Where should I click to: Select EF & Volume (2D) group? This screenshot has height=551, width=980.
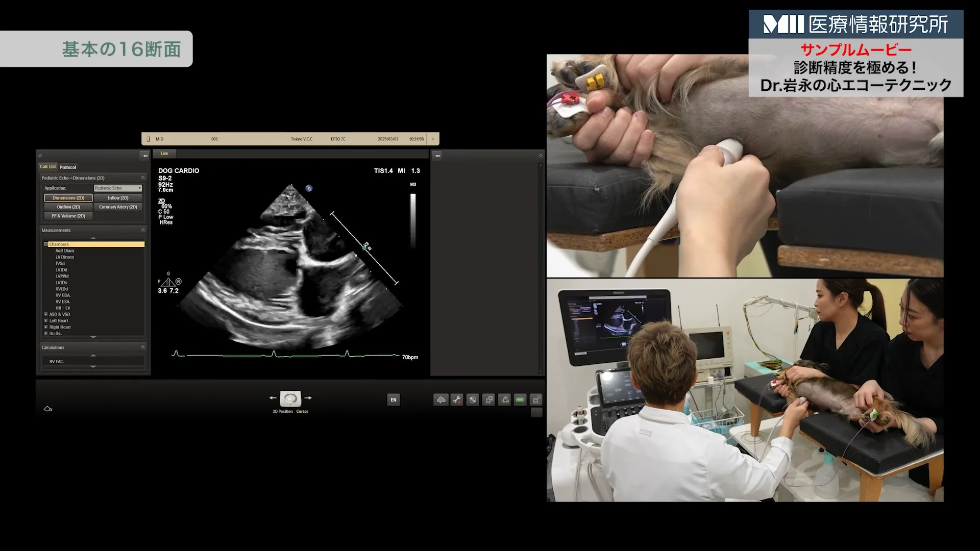coord(68,216)
